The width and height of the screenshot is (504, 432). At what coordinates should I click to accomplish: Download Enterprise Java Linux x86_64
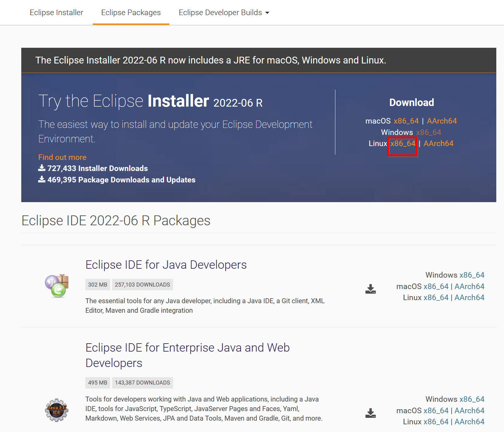coord(436,422)
